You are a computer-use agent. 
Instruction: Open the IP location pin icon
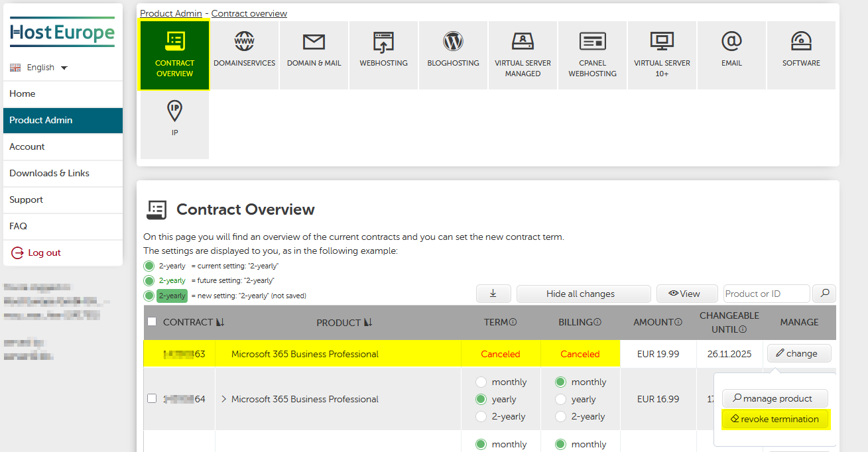(x=174, y=111)
